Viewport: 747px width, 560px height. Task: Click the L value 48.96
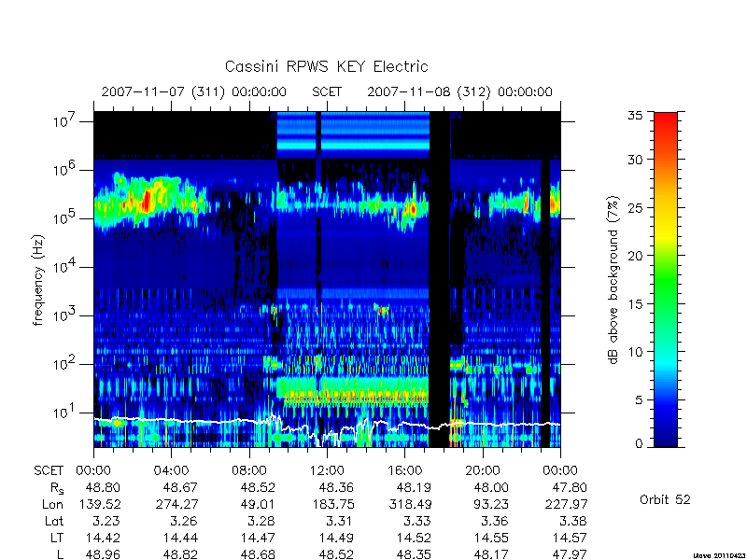coord(103,554)
